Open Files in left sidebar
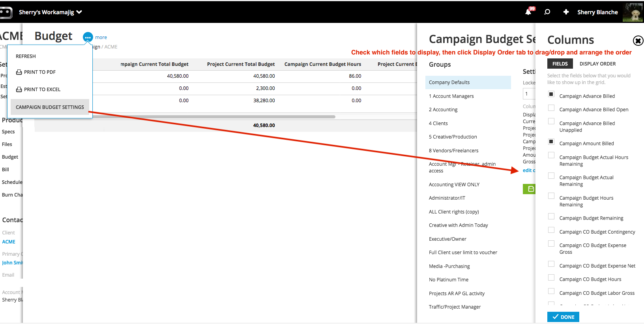This screenshot has width=644, height=324. (x=7, y=144)
